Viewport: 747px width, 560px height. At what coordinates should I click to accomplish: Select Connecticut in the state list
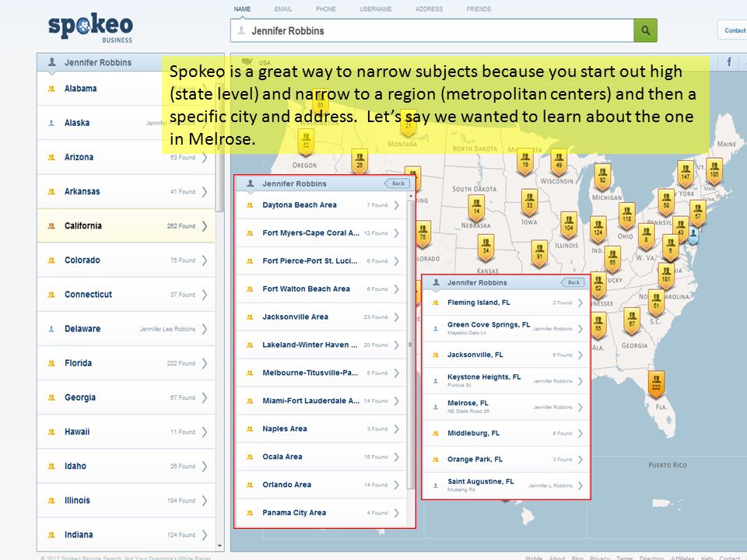tap(126, 294)
